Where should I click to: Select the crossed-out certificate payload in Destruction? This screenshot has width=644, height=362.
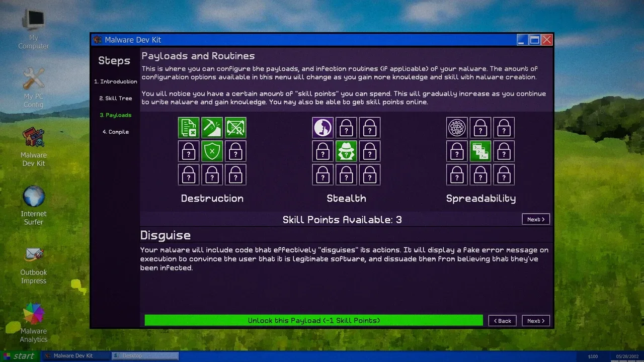coord(235,128)
